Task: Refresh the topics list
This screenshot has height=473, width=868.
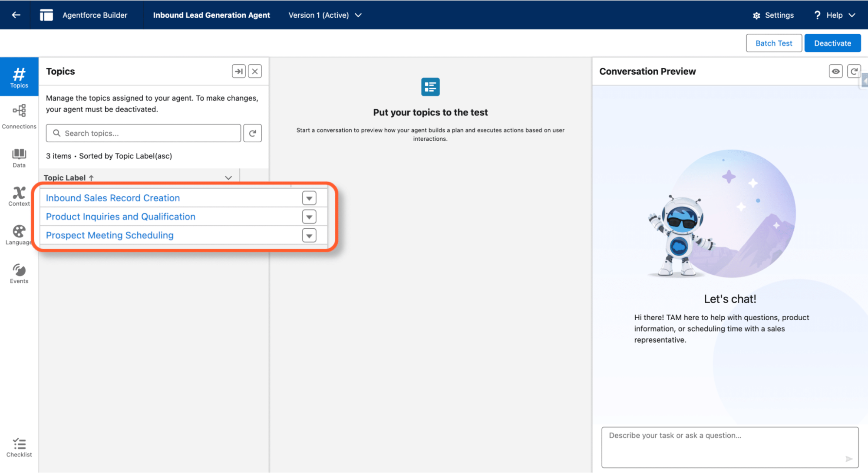Action: (252, 133)
